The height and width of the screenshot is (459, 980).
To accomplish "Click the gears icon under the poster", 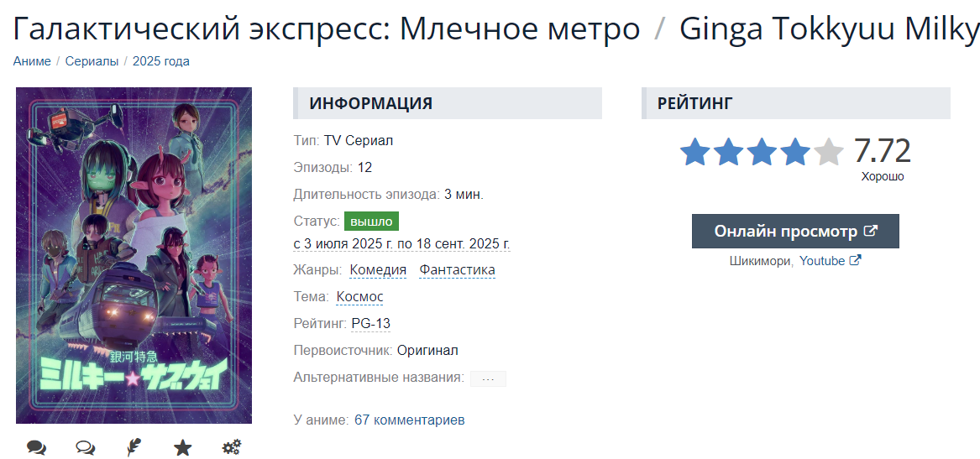I will tap(232, 448).
